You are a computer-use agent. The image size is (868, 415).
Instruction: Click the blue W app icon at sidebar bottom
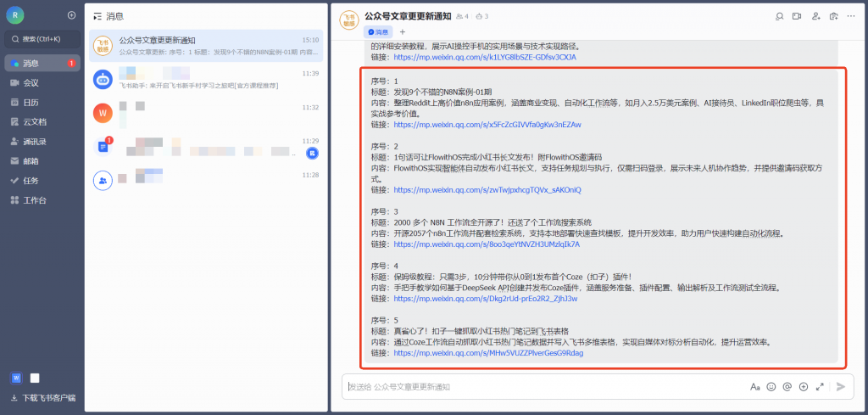pyautogui.click(x=16, y=378)
